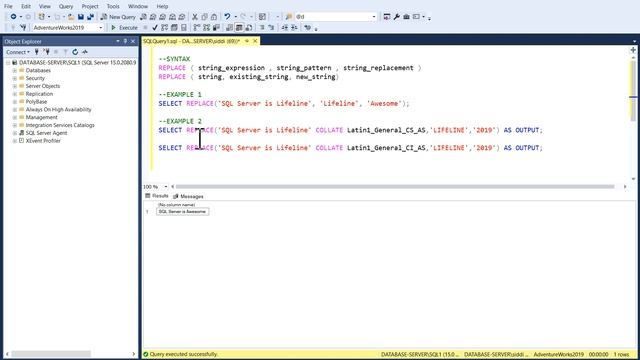Switch to the Messages tab
The height and width of the screenshot is (360, 640).
pos(188,196)
